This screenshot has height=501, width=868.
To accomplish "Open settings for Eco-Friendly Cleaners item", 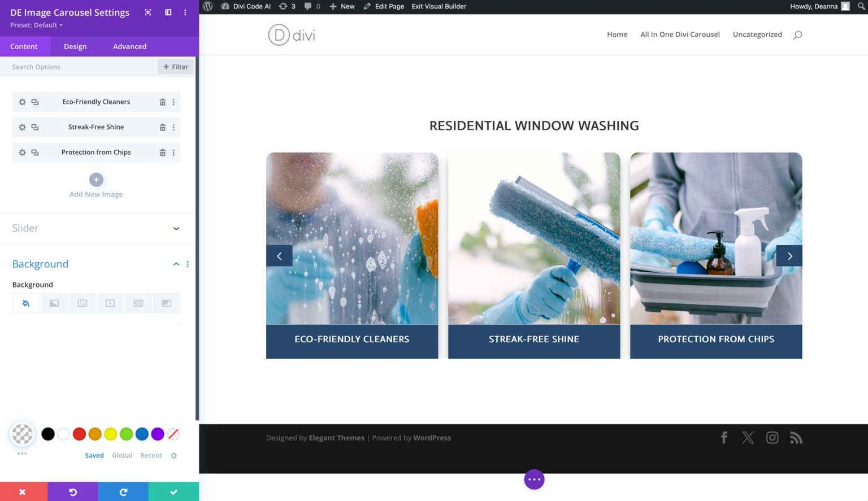I will pyautogui.click(x=22, y=102).
